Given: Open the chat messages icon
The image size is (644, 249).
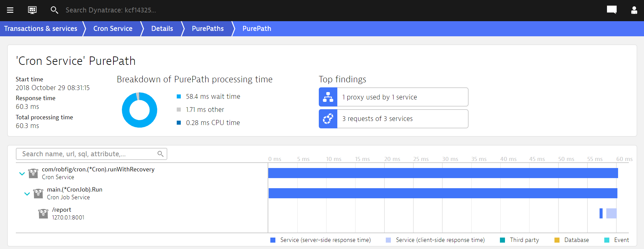Looking at the screenshot, I should click(612, 10).
